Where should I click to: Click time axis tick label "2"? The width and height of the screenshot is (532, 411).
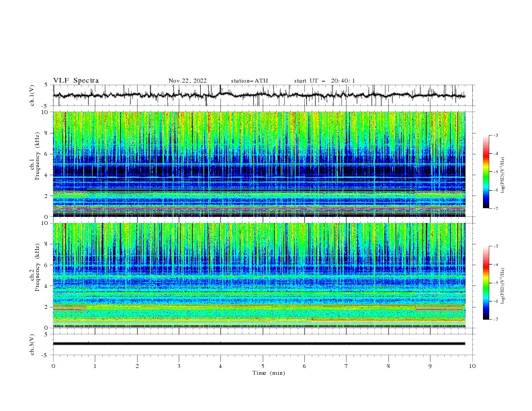(137, 366)
